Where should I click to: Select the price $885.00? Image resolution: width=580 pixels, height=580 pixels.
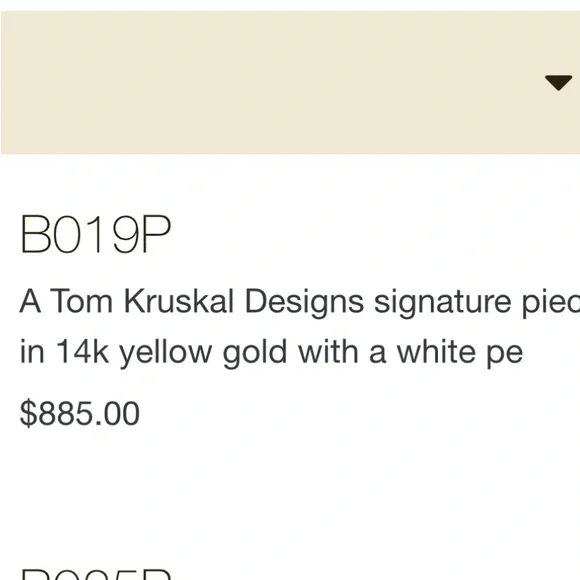pyautogui.click(x=80, y=413)
